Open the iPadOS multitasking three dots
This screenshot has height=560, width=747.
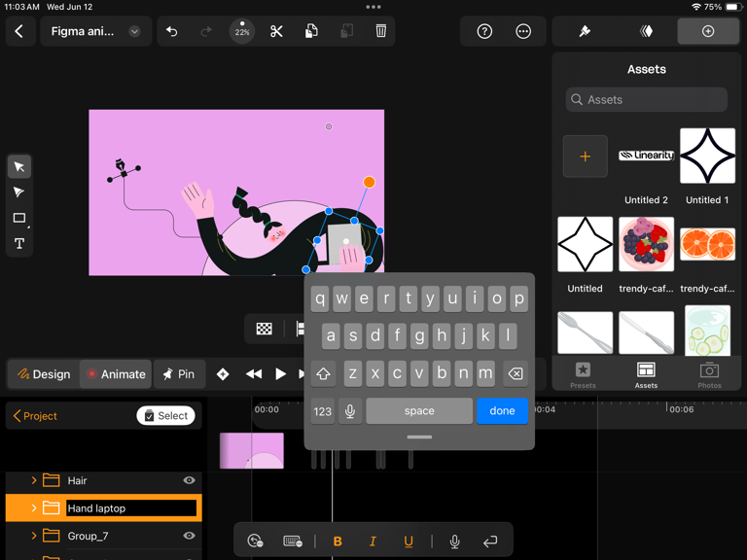coord(373,7)
